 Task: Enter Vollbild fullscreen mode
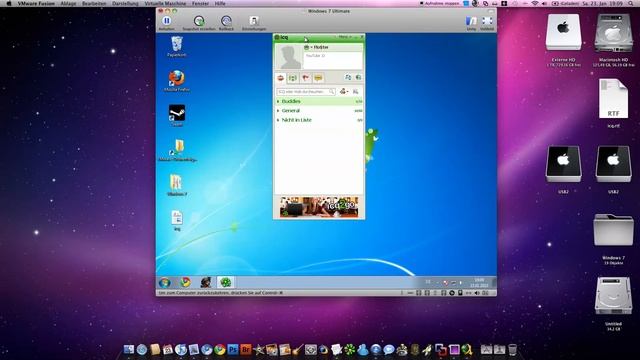click(x=487, y=21)
